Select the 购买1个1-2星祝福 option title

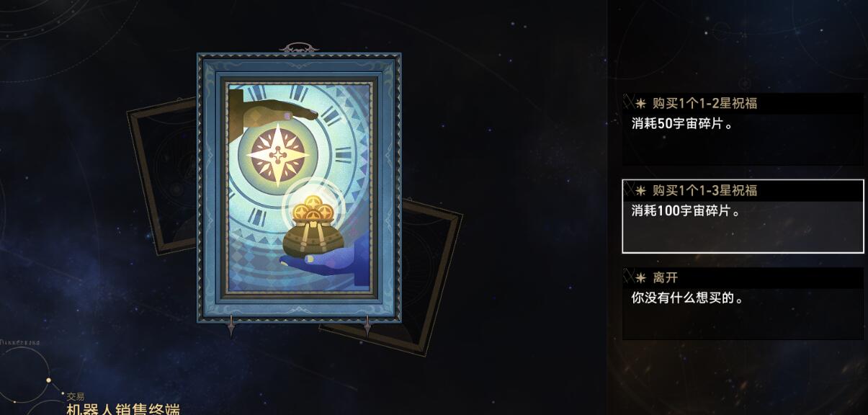(704, 103)
